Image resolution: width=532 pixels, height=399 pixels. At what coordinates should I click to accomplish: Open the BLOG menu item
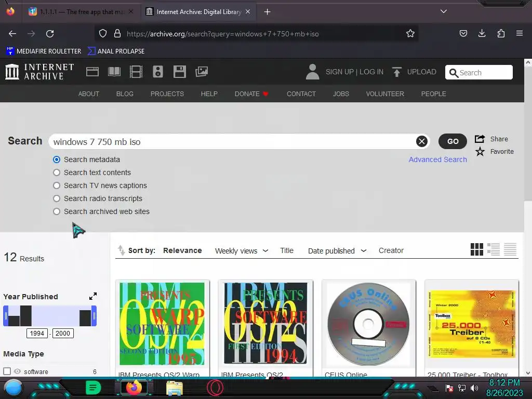click(125, 94)
